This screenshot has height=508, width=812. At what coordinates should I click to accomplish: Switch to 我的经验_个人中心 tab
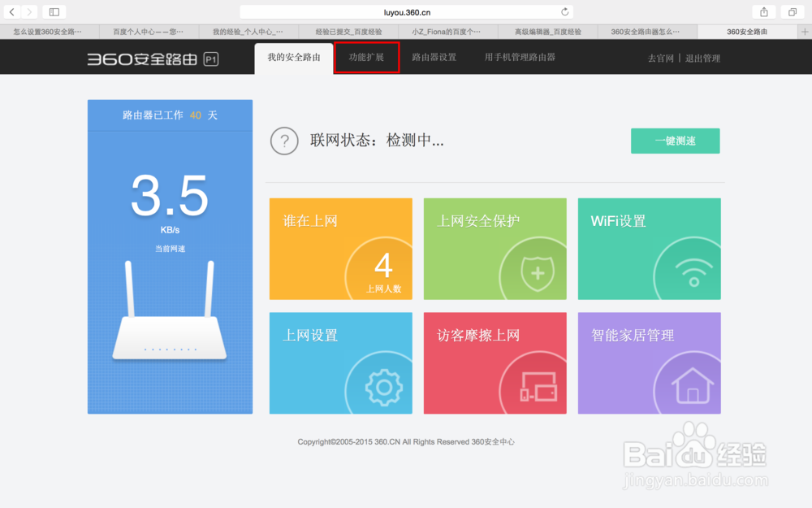[x=248, y=32]
